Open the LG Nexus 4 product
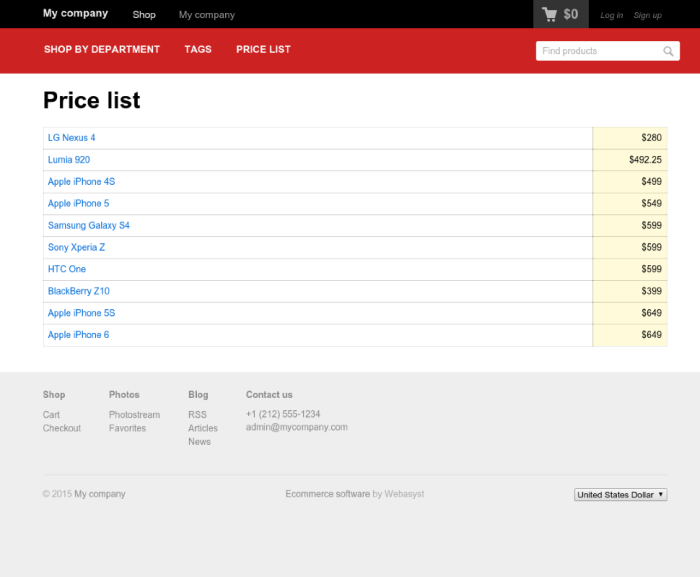The width and height of the screenshot is (700, 577). coord(72,138)
